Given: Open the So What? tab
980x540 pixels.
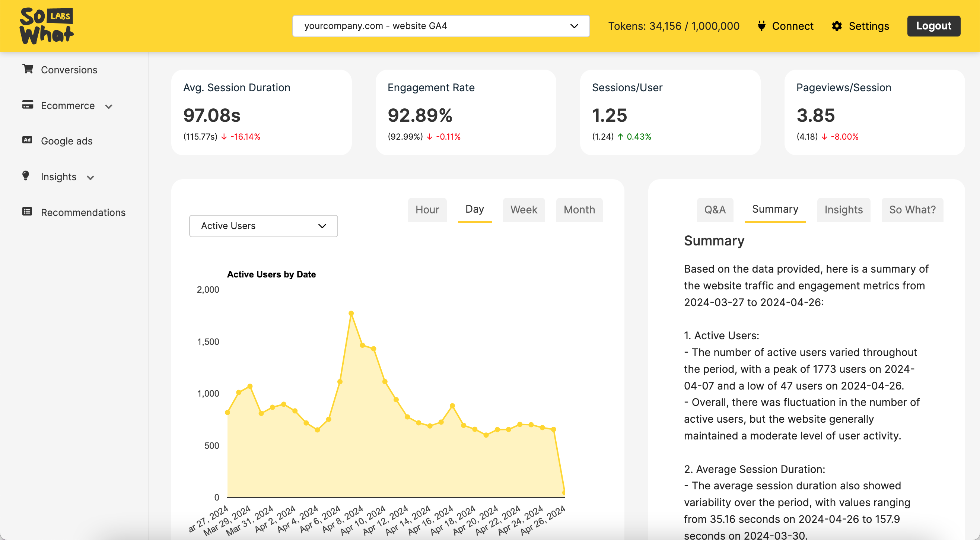Looking at the screenshot, I should point(912,210).
